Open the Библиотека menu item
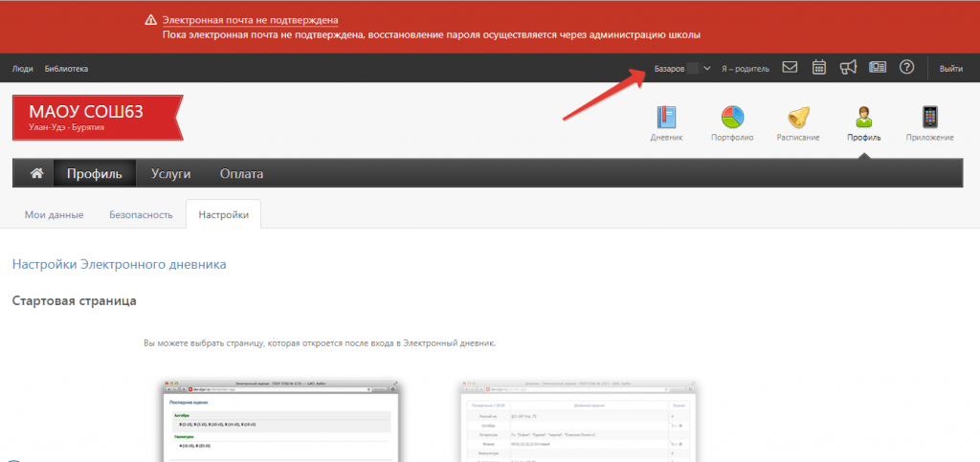 [66, 69]
